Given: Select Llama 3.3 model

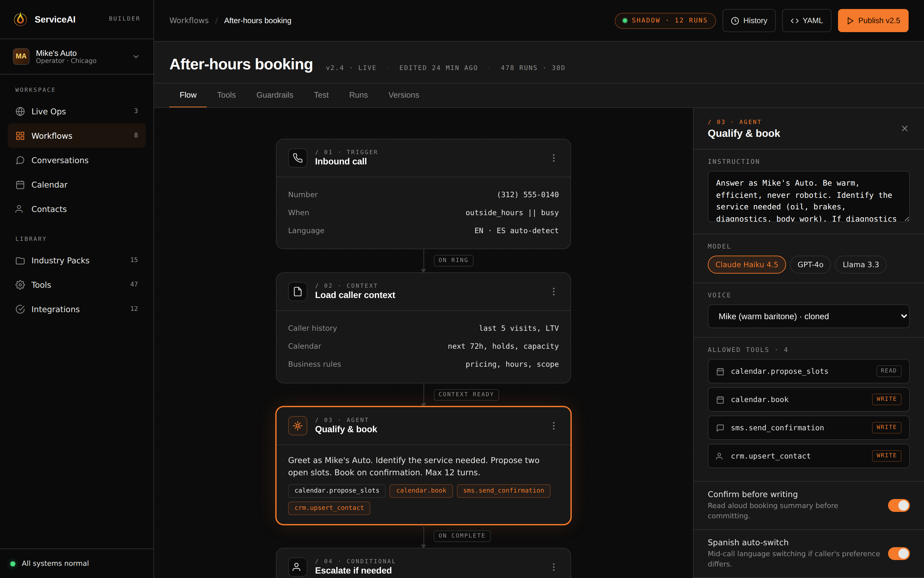Looking at the screenshot, I should click(860, 265).
